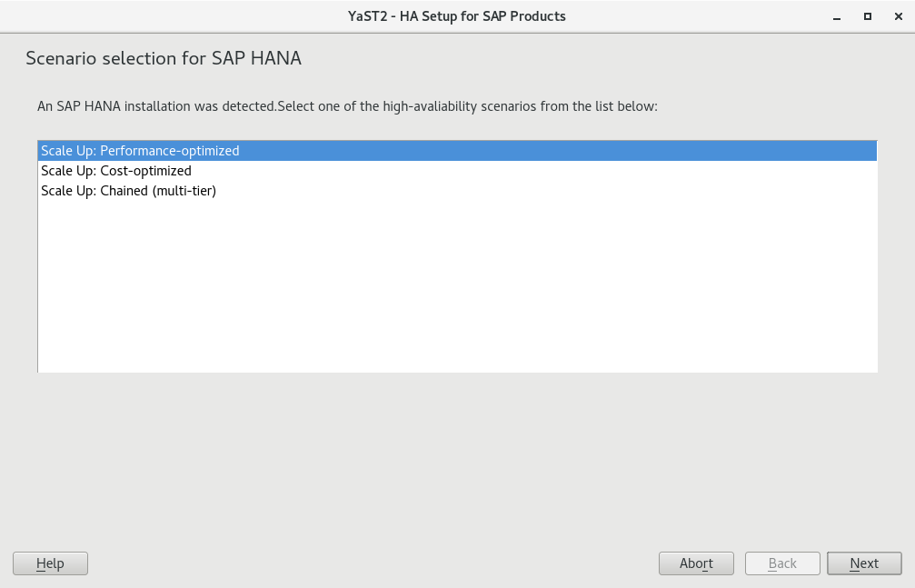
Task: Open the Help button
Action: pos(50,563)
